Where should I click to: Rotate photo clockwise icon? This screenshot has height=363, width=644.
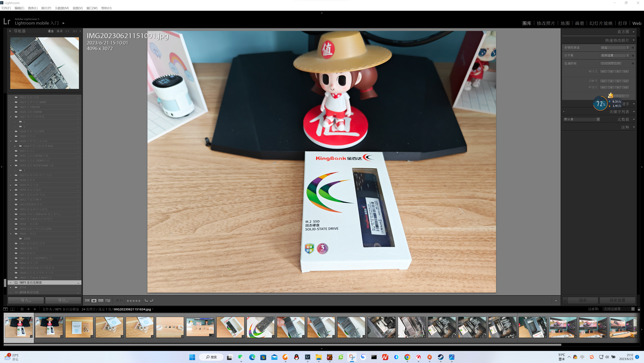pyautogui.click(x=151, y=300)
